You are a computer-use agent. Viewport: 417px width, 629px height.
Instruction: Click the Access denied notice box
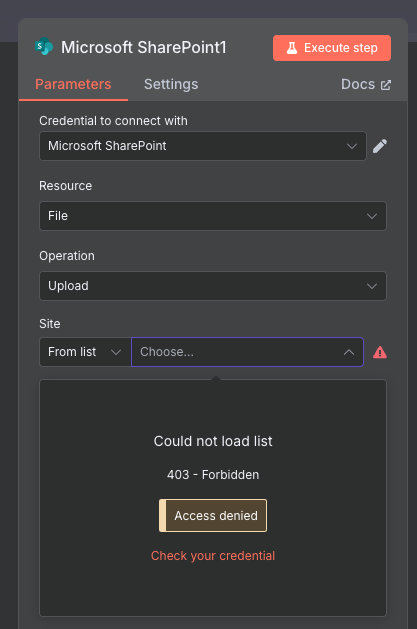213,515
